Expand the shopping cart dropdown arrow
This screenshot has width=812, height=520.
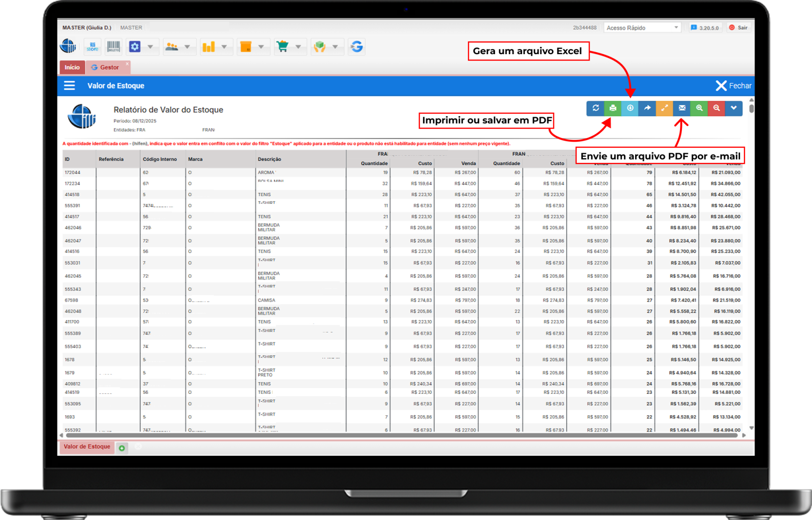(298, 47)
